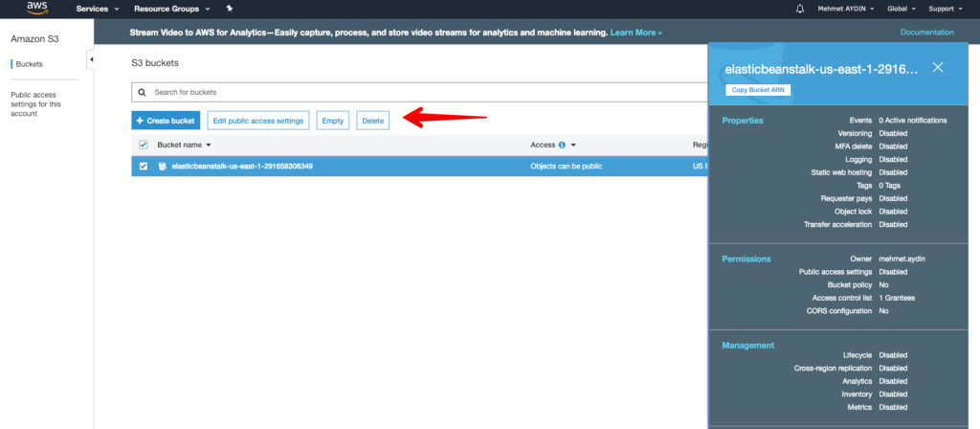Click the Cross-region replication label

834,369
